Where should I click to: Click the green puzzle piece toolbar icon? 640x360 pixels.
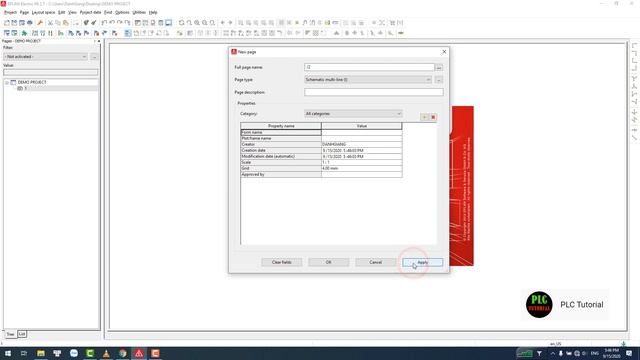coord(24,33)
